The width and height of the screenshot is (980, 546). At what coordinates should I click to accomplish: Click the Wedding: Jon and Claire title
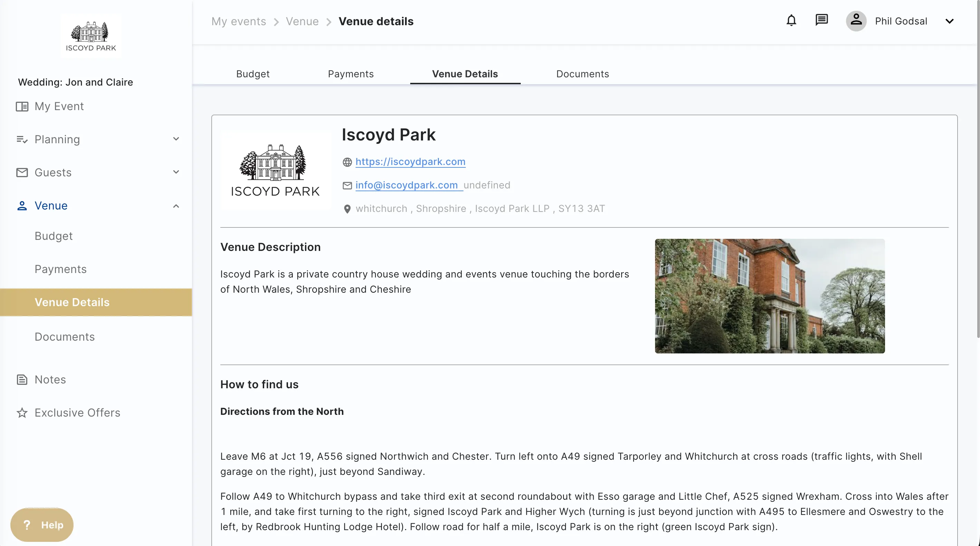pos(76,82)
